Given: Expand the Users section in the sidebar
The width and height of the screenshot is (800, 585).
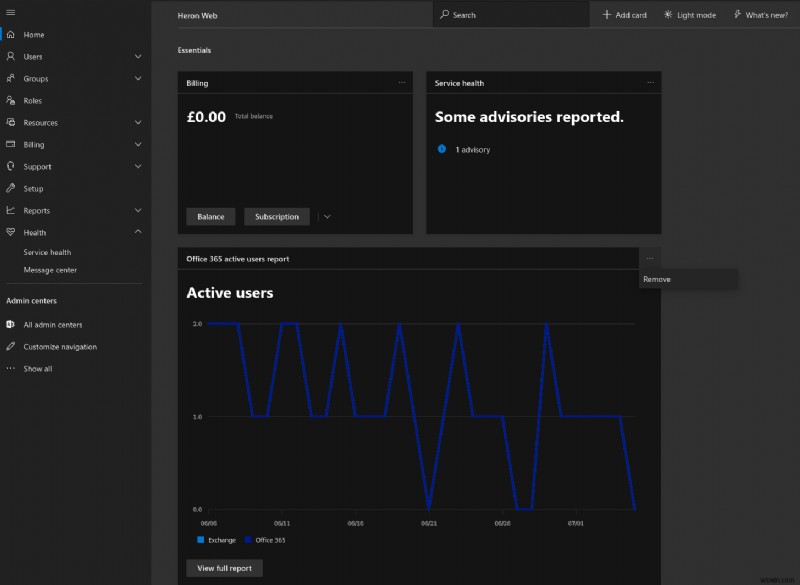Looking at the screenshot, I should pos(137,56).
